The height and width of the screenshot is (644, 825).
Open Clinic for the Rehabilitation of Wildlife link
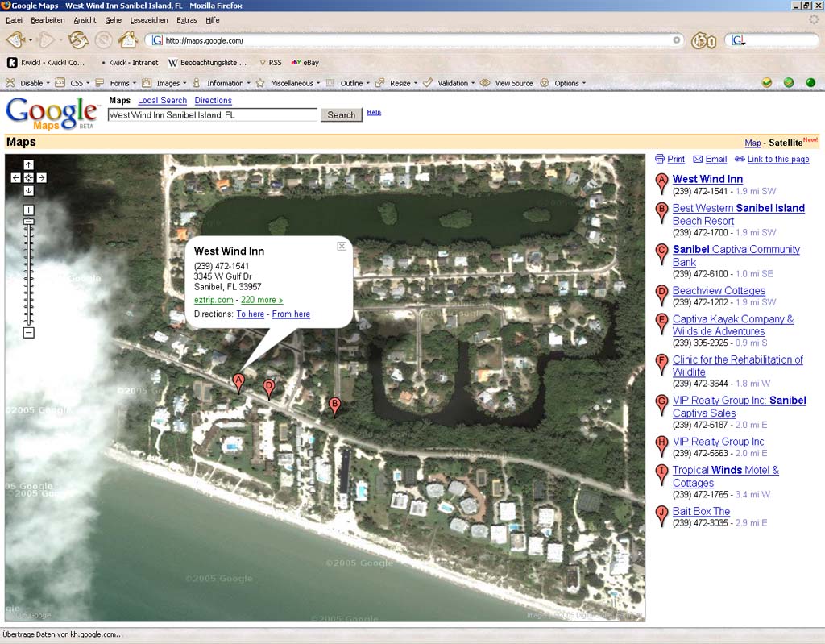pos(738,365)
